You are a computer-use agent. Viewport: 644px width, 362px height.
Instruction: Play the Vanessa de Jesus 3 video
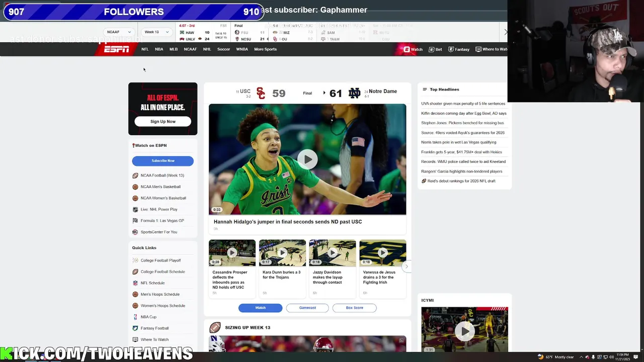(x=382, y=253)
